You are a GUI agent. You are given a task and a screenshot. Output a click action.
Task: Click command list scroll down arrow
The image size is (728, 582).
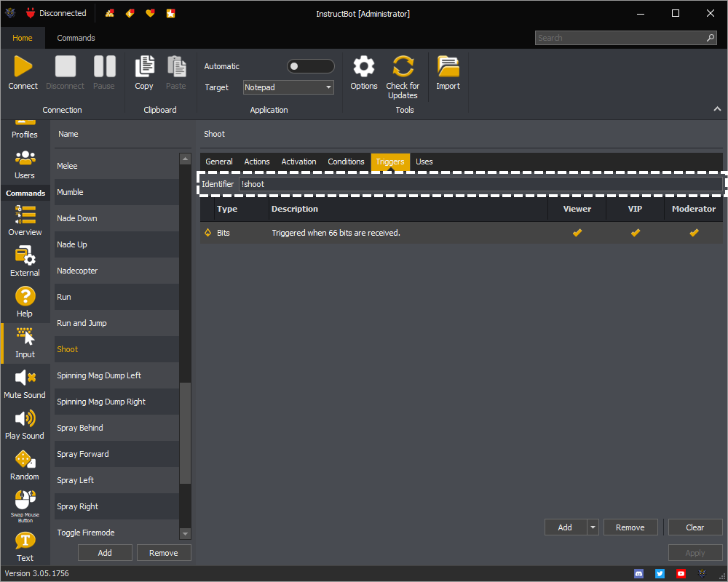(x=185, y=534)
